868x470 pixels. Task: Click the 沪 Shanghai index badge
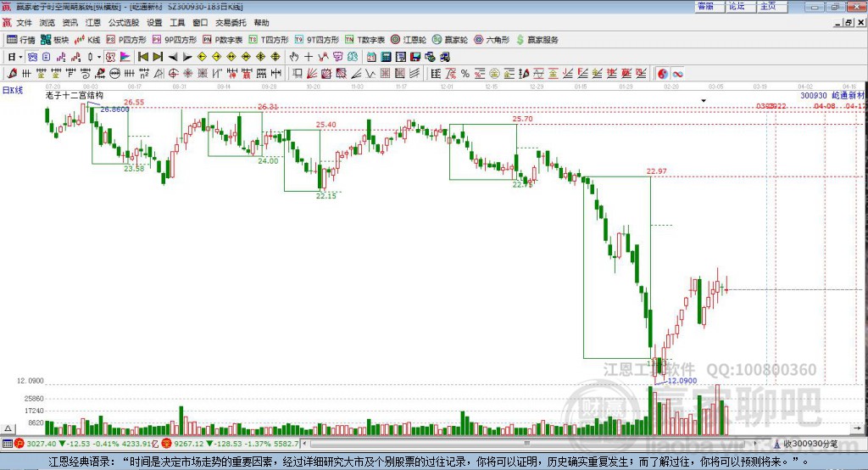pyautogui.click(x=20, y=444)
